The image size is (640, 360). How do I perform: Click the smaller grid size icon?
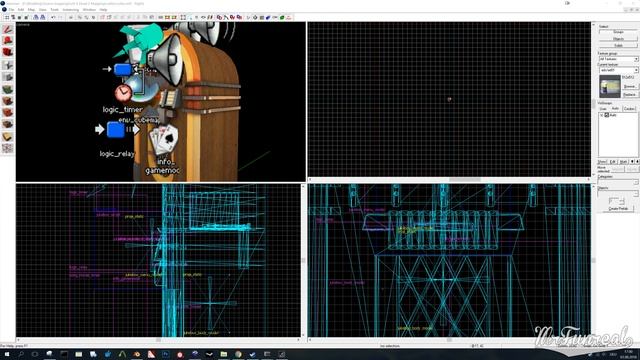(20, 17)
